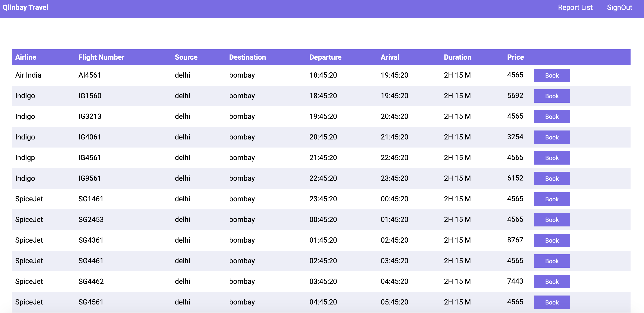
Task: Click the Flight Number column header
Action: click(101, 57)
